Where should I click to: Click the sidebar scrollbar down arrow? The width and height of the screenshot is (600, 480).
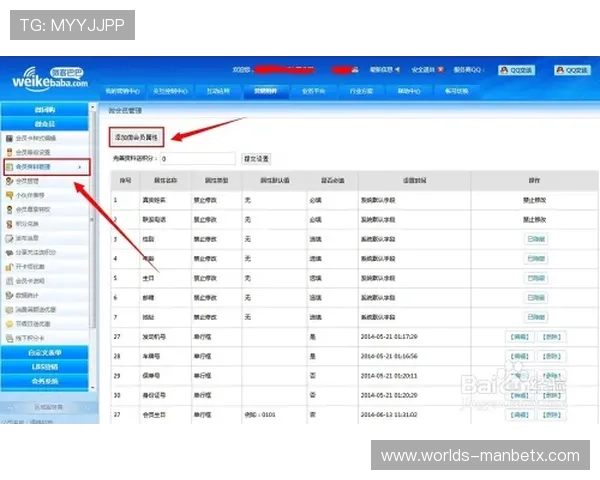coord(93,387)
